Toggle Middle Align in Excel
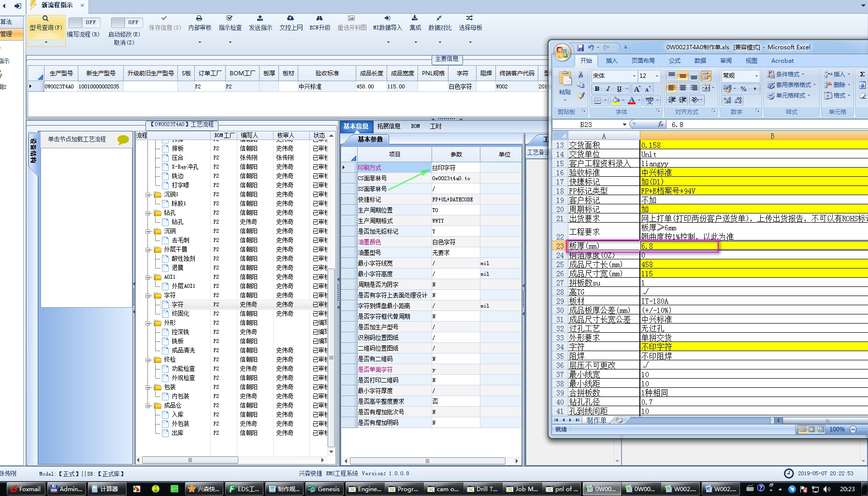This screenshot has height=496, width=868. 682,76
